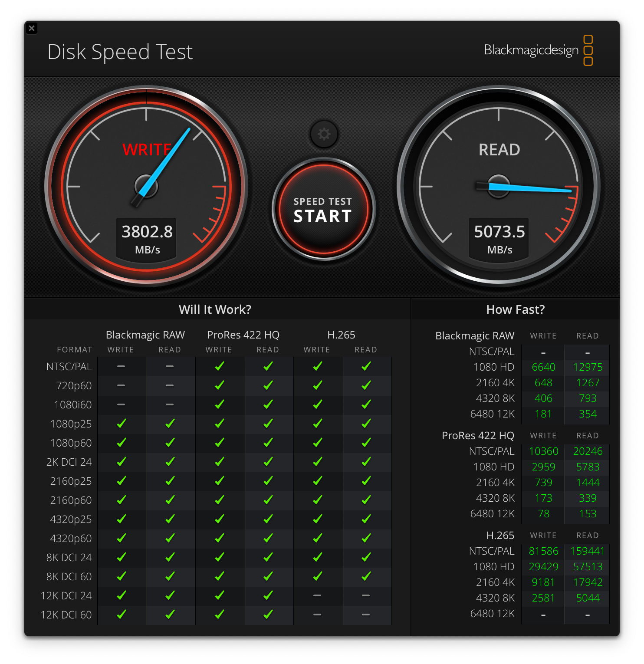Click the "Disk Speed Test" title
Image resolution: width=644 pixels, height=664 pixels.
click(120, 52)
